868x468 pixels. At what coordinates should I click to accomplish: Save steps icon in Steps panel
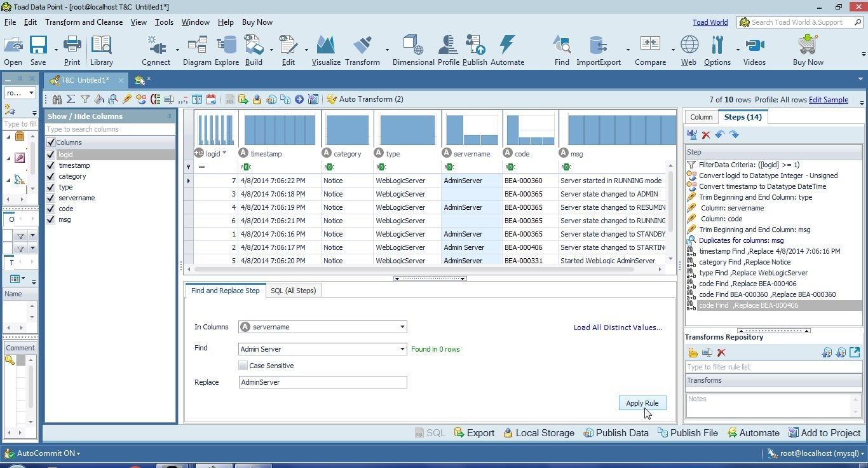(692, 135)
